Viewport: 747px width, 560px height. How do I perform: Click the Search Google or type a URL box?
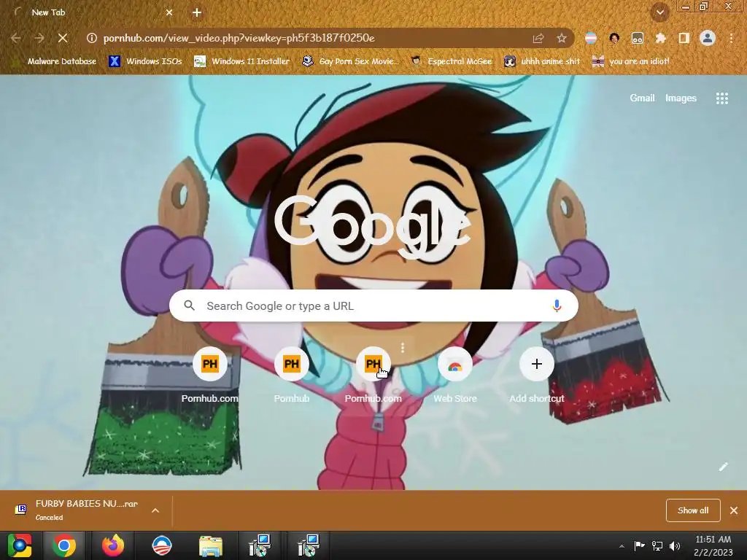[x=373, y=306]
